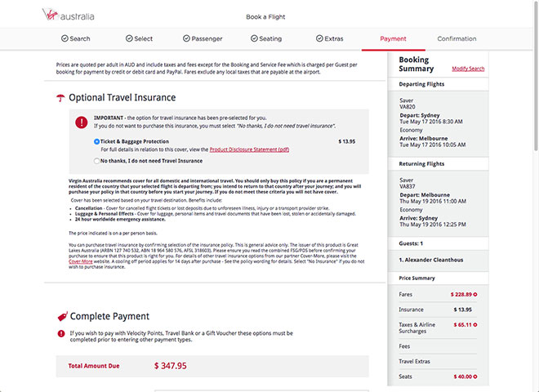Viewport: 539px width, 392px height.
Task: Click the $ 65.11 taxes amount
Action: tap(462, 325)
